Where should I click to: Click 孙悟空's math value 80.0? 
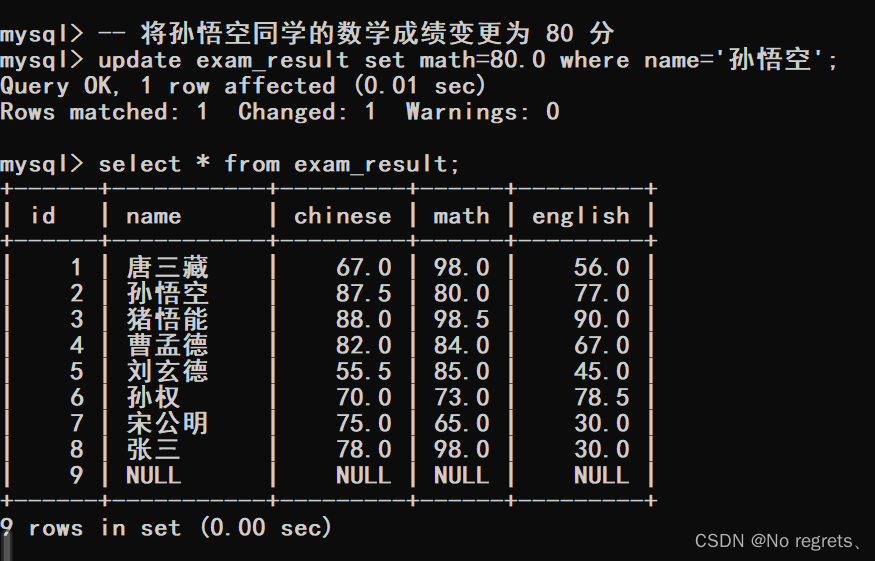461,293
